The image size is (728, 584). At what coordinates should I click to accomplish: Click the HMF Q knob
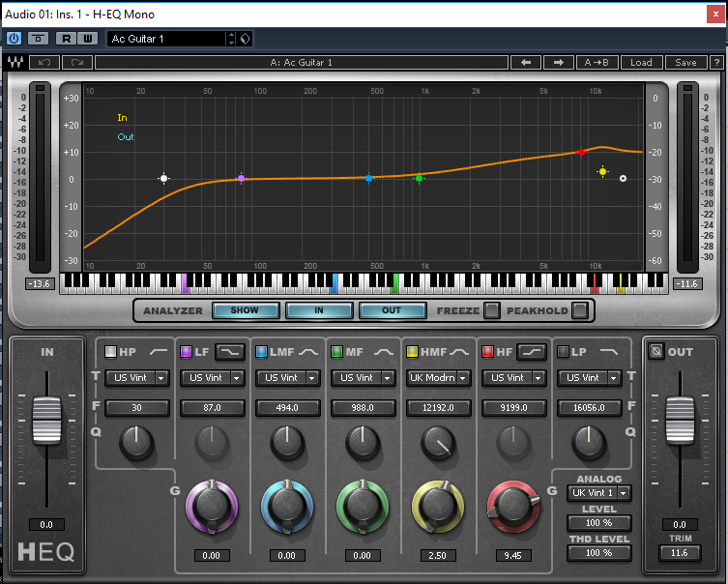pos(438,442)
